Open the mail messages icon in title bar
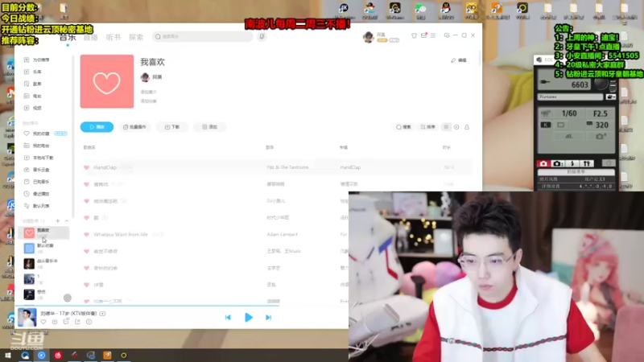Image resolution: width=644 pixels, height=362 pixels. (x=424, y=35)
